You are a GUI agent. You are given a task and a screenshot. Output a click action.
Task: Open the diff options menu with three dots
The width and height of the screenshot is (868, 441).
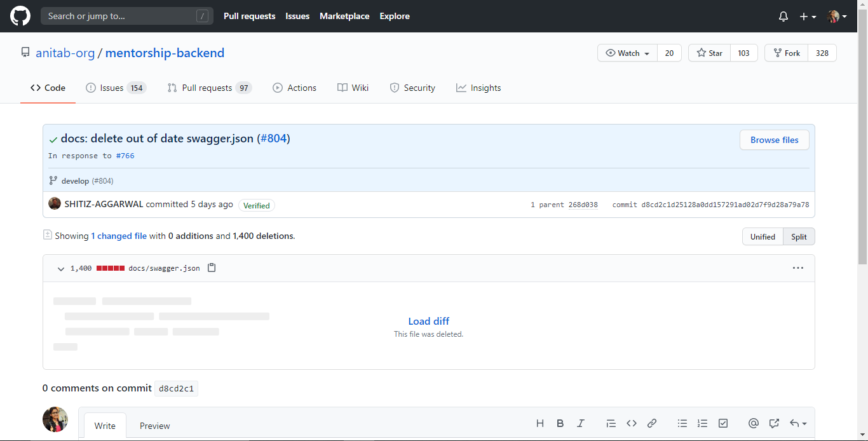798,268
